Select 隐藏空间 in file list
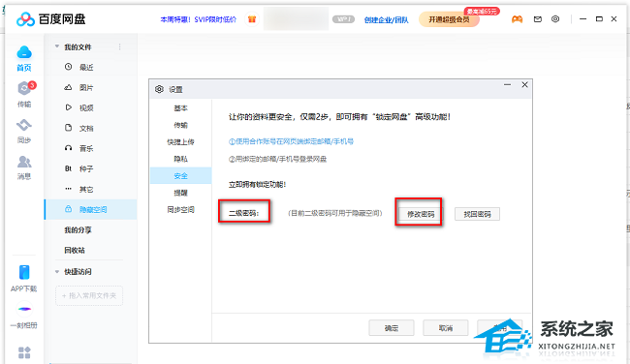Viewport: 630px width, 364px height. click(x=91, y=209)
